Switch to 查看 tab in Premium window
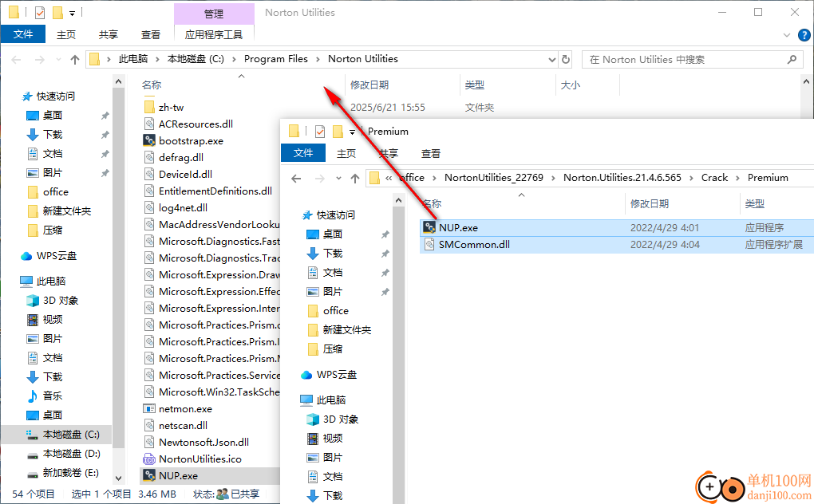Screen dimensions: 814x504 (431, 153)
